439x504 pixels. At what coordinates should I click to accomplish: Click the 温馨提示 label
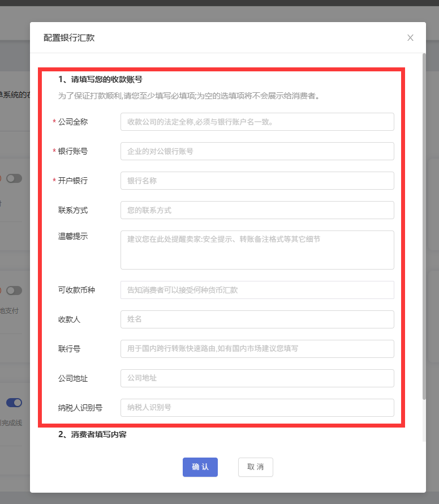[x=73, y=236]
